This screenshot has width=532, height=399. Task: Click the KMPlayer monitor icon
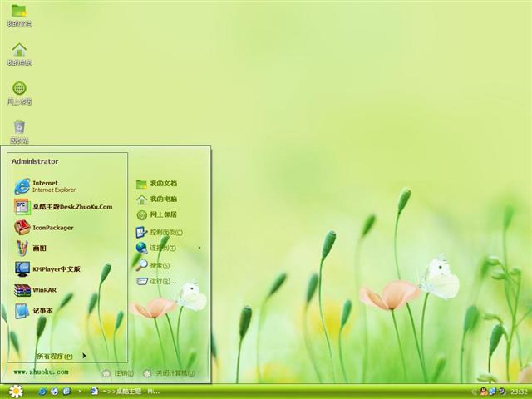pyautogui.click(x=22, y=269)
